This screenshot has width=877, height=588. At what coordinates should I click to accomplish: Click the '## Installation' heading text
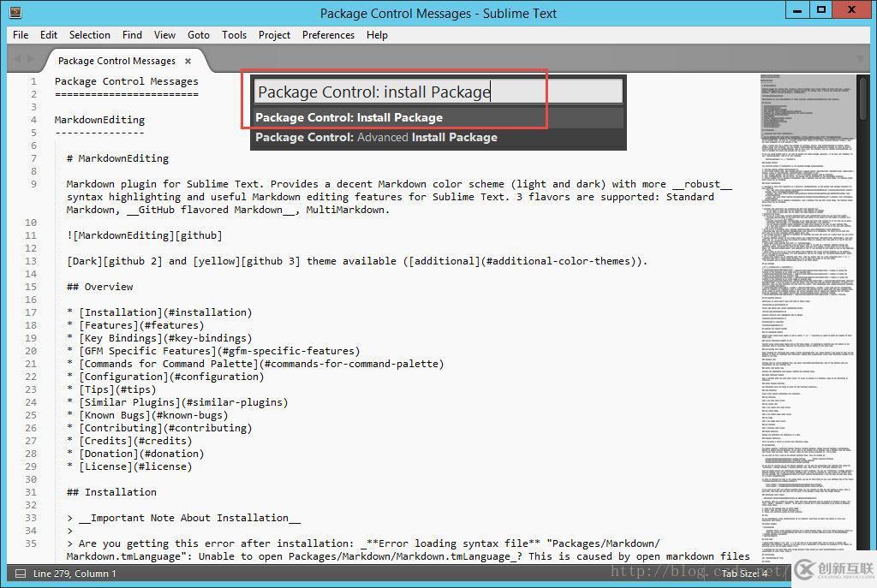coord(111,492)
